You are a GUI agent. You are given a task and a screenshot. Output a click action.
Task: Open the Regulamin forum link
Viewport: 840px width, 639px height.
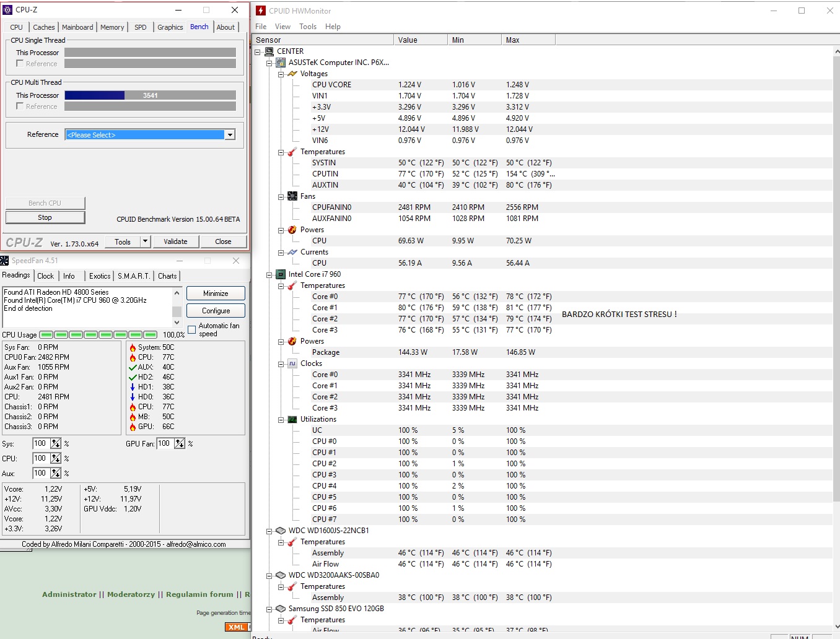(x=199, y=594)
